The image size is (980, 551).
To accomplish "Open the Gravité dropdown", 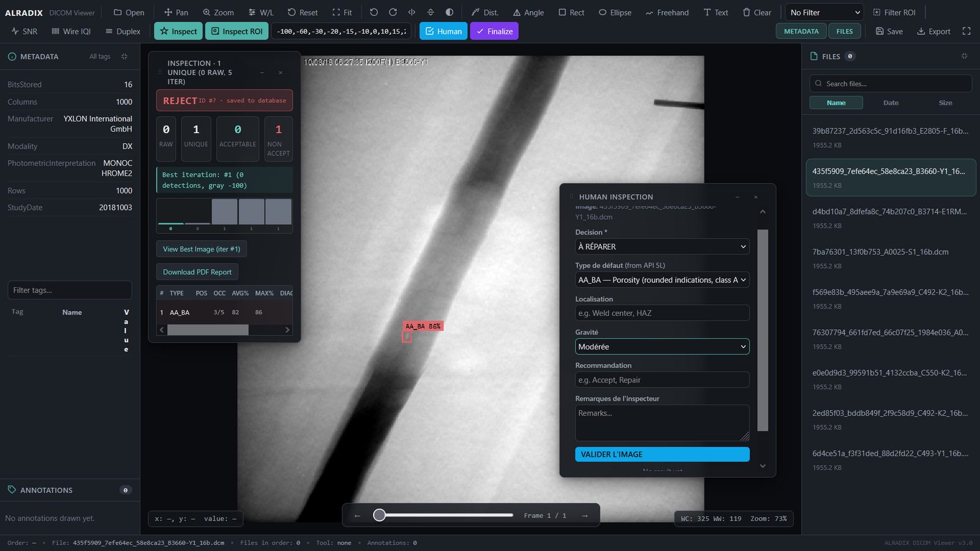I will coord(662,347).
